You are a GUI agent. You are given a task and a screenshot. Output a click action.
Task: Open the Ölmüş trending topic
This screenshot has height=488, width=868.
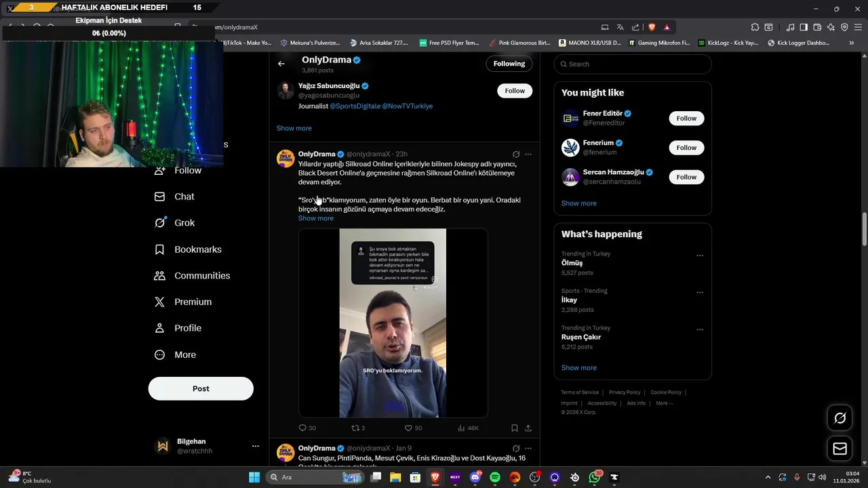[x=572, y=263]
